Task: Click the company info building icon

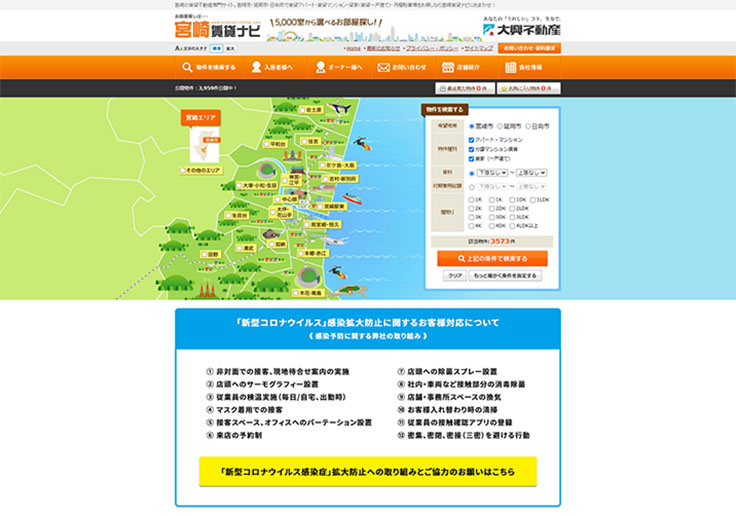Action: 511,67
